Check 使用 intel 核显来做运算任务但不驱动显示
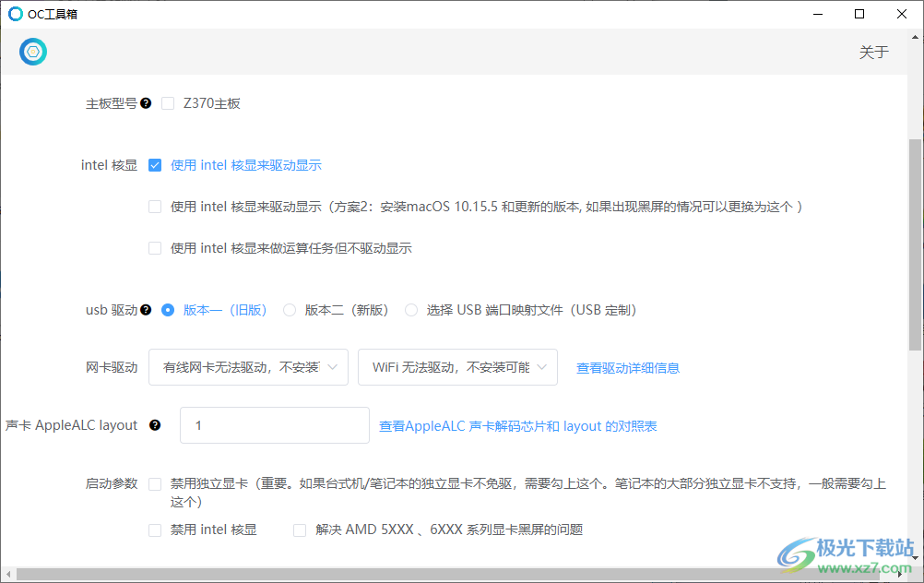924x583 pixels. tap(155, 248)
